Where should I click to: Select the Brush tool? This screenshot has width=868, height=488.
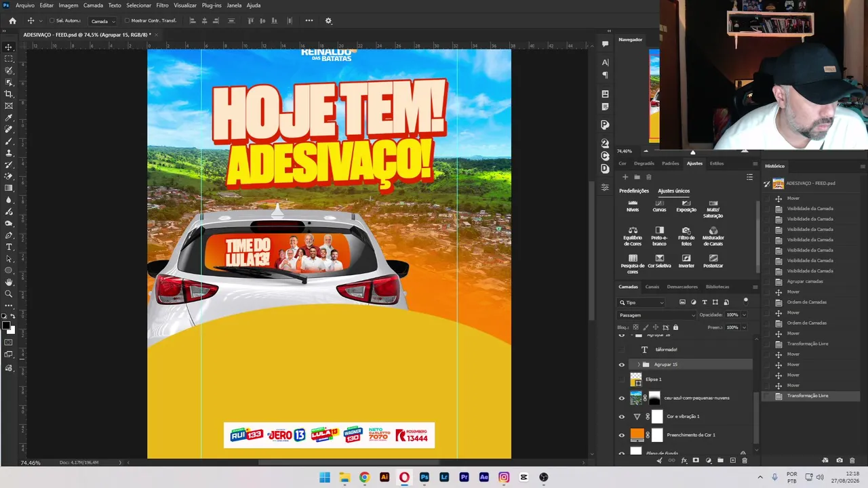point(9,141)
